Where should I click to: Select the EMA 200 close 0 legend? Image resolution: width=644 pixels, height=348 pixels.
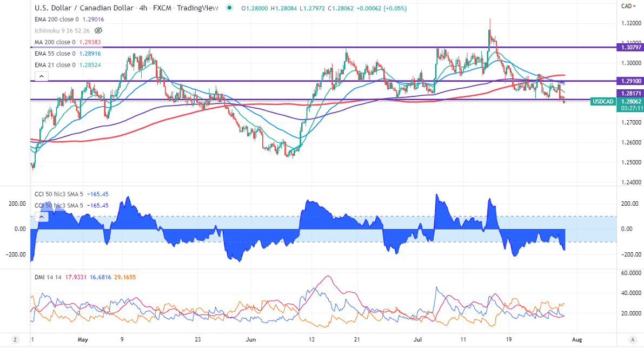click(56, 19)
